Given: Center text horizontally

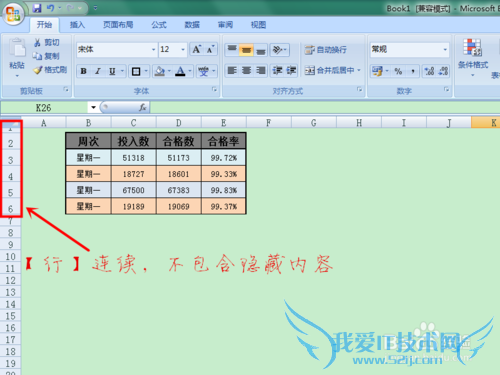Looking at the screenshot, I should 246,70.
